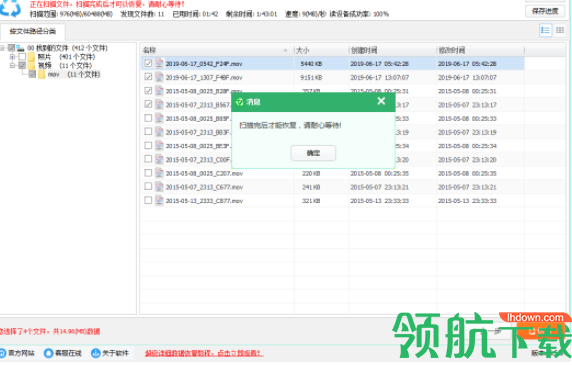Expand the 照片 folder node

pos(12,57)
